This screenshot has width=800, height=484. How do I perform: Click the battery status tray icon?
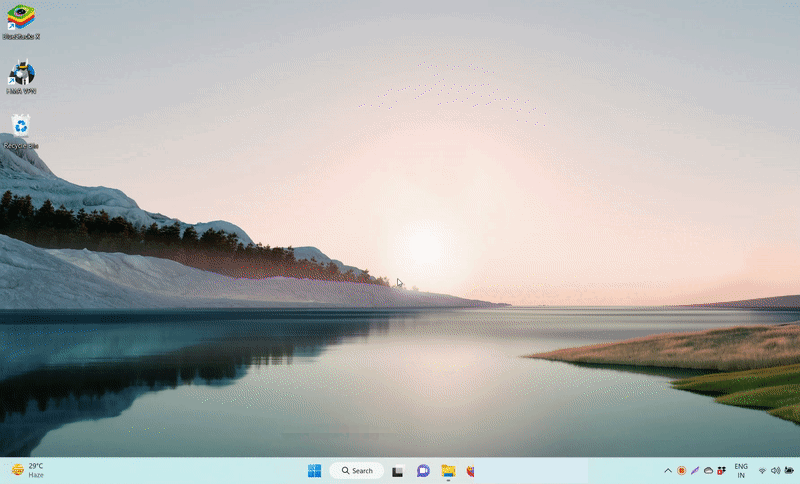[x=788, y=471]
